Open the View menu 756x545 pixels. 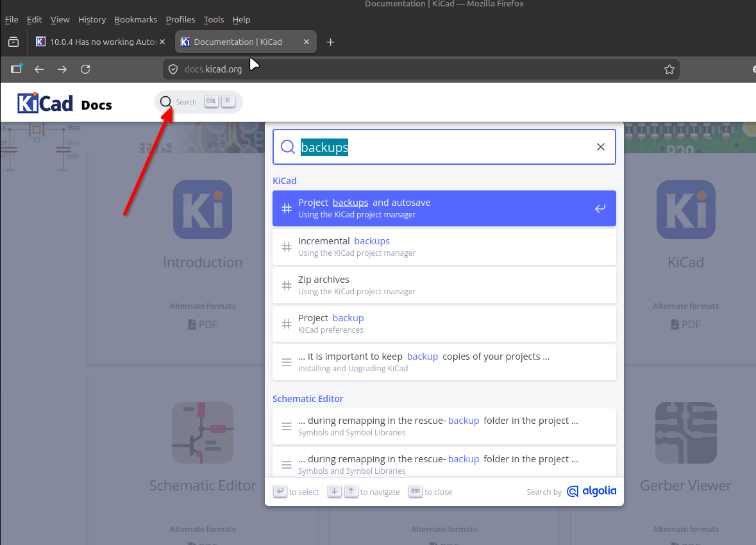[60, 19]
